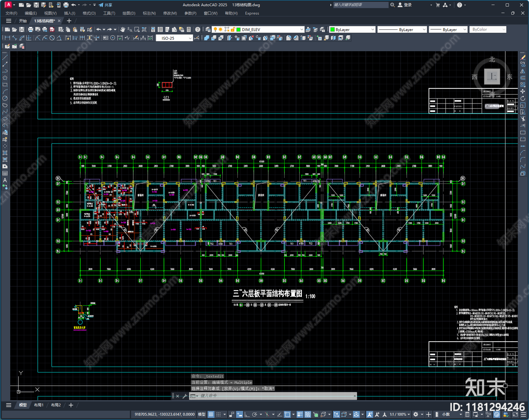Toggle polar tracking in status bar
Image resolution: width=529 pixels, height=420 pixels.
[x=255, y=414]
